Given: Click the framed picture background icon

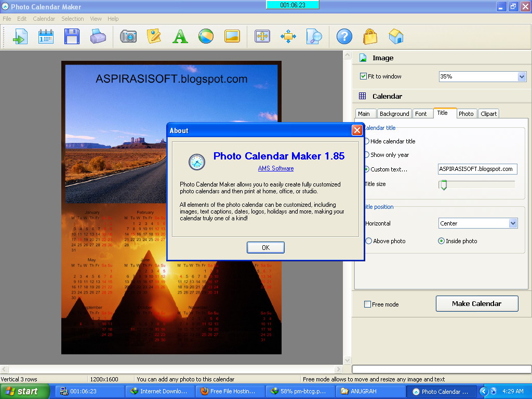Looking at the screenshot, I should (x=232, y=37).
